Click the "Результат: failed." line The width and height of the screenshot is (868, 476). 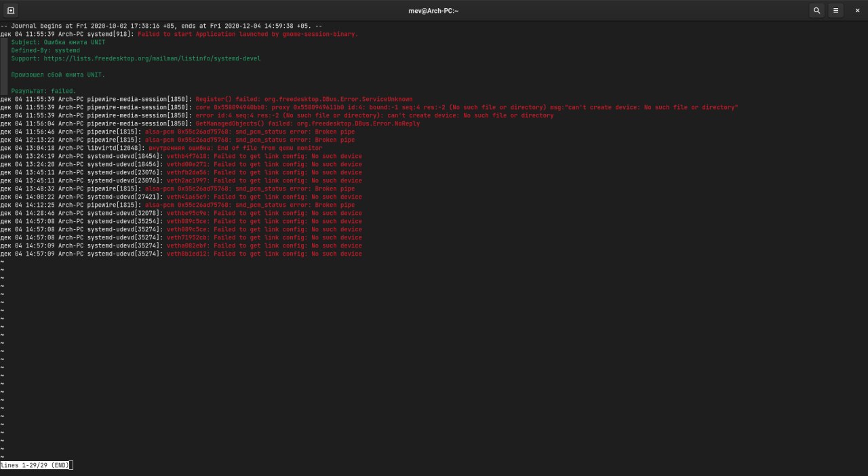[43, 91]
